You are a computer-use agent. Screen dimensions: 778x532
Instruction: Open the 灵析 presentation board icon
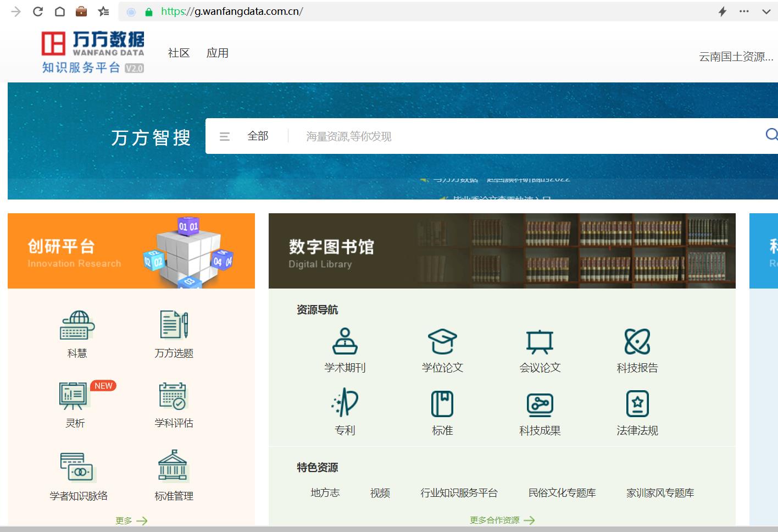click(x=74, y=396)
